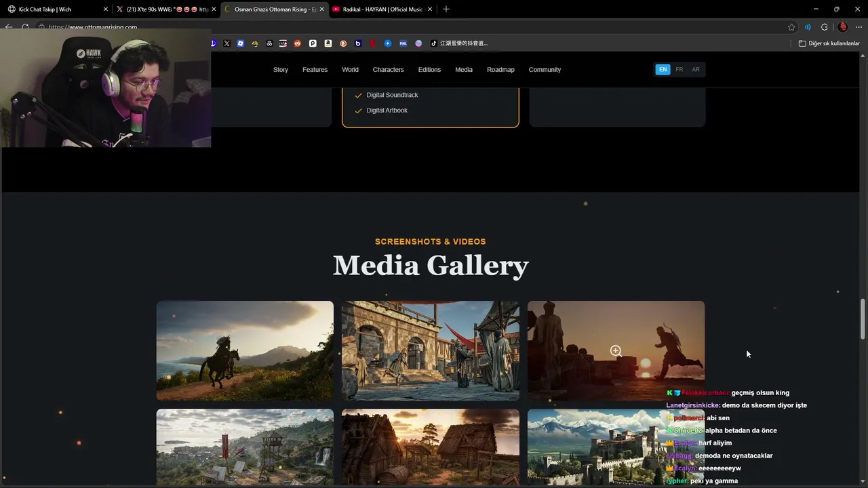The height and width of the screenshot is (488, 868).
Task: Open 'Diğer sık kullanılanlar' bookmarks folder
Action: click(x=829, y=43)
